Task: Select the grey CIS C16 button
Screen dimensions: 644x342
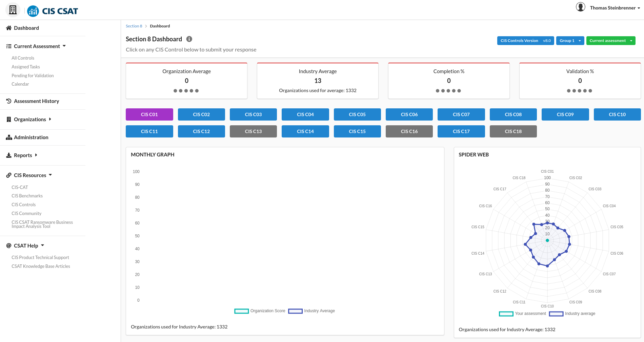Action: (x=409, y=131)
